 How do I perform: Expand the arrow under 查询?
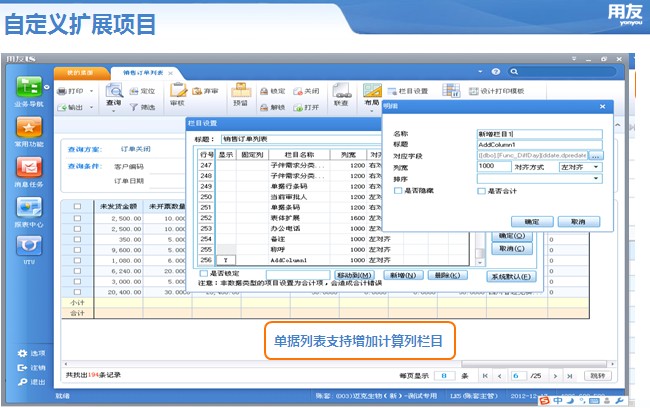pyautogui.click(x=114, y=111)
